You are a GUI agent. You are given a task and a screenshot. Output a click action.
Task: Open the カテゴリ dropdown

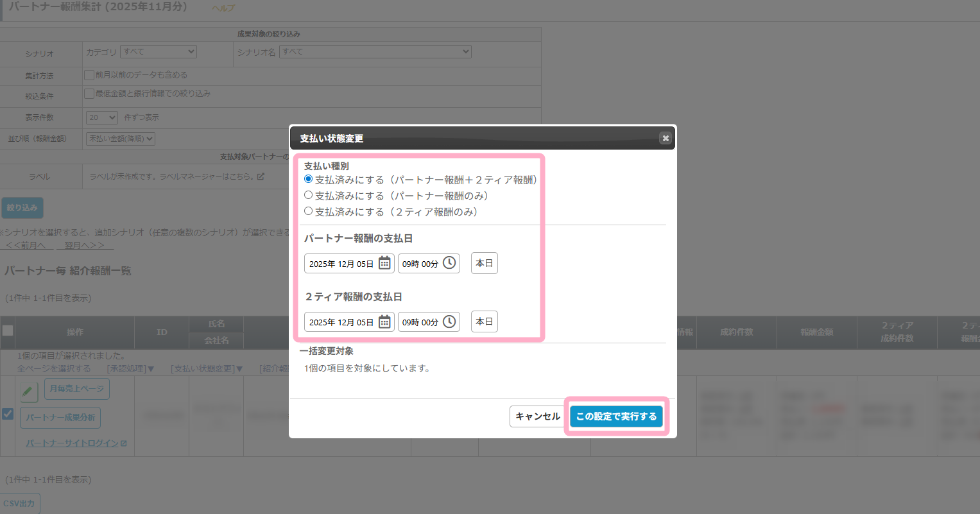[x=159, y=52]
